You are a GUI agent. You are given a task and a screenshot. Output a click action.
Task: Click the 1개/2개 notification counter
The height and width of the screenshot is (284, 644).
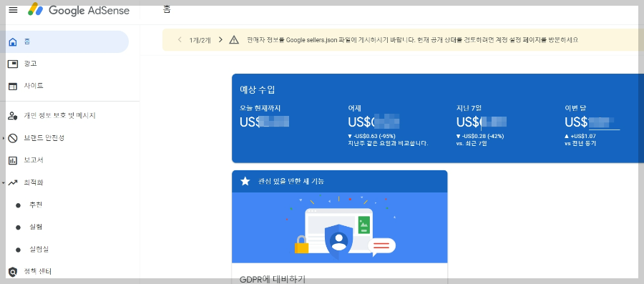[x=200, y=40]
